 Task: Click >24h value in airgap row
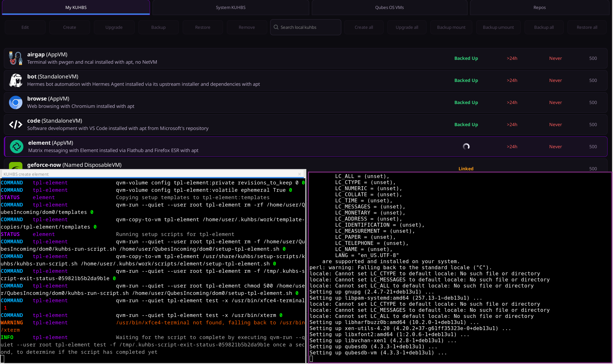point(512,58)
